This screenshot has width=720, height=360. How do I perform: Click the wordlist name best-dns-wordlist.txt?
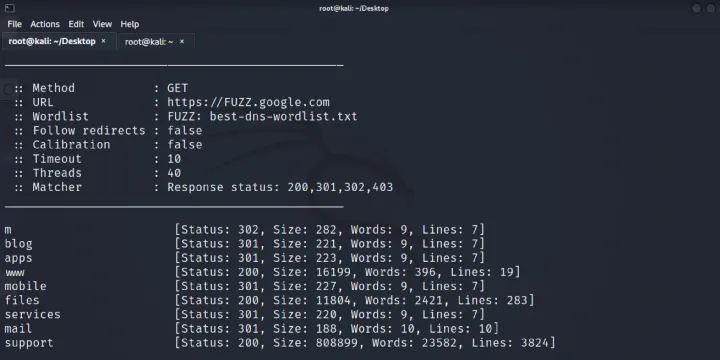[x=283, y=116]
